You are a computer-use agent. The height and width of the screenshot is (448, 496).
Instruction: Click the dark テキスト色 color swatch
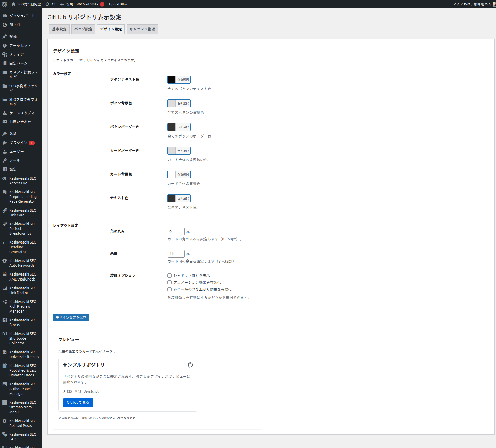(172, 198)
